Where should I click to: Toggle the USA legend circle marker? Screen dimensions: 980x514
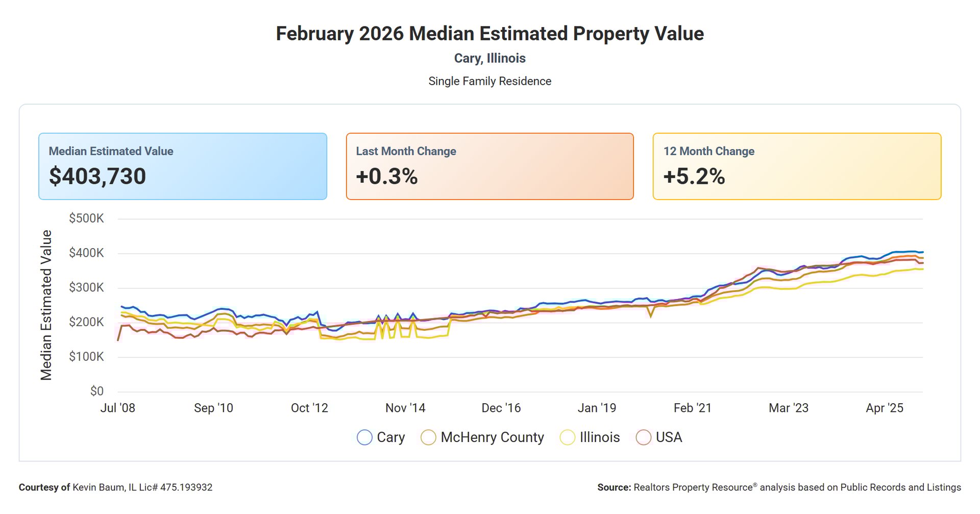click(644, 437)
